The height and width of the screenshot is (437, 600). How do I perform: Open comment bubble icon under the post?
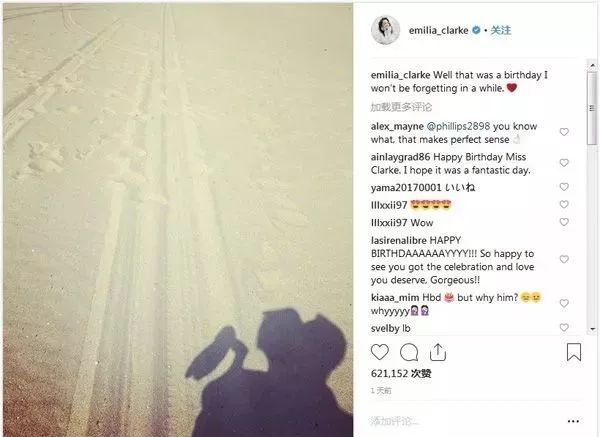click(409, 352)
